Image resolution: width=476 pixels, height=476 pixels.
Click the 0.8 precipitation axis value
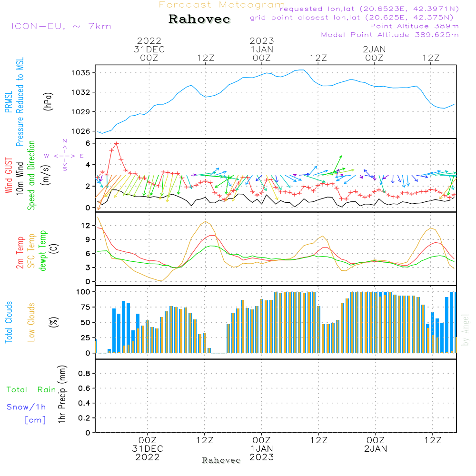[84, 373]
